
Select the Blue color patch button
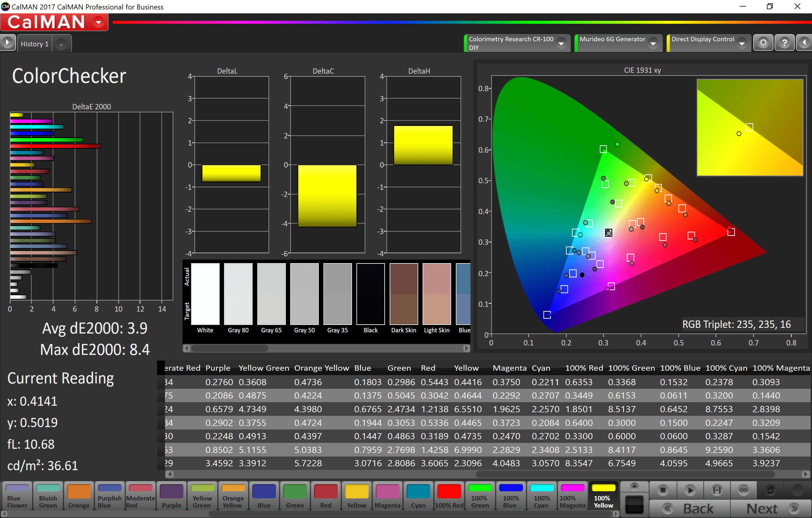(264, 496)
